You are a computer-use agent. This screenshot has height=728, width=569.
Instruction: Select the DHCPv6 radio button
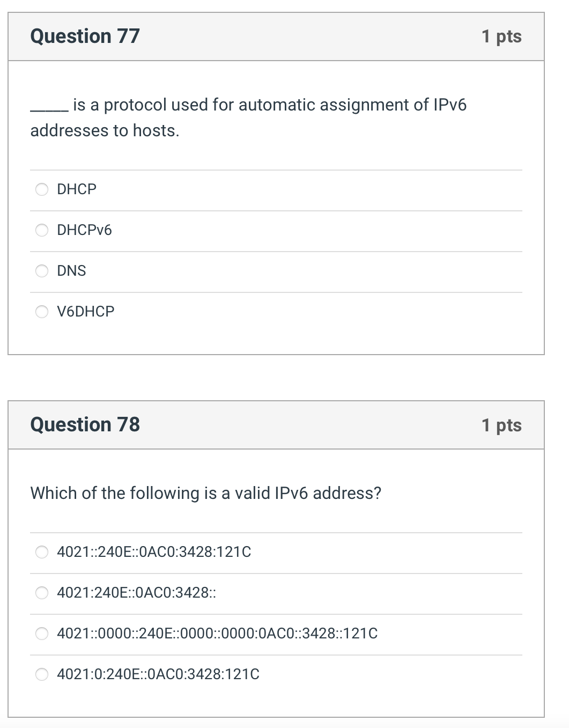point(42,230)
